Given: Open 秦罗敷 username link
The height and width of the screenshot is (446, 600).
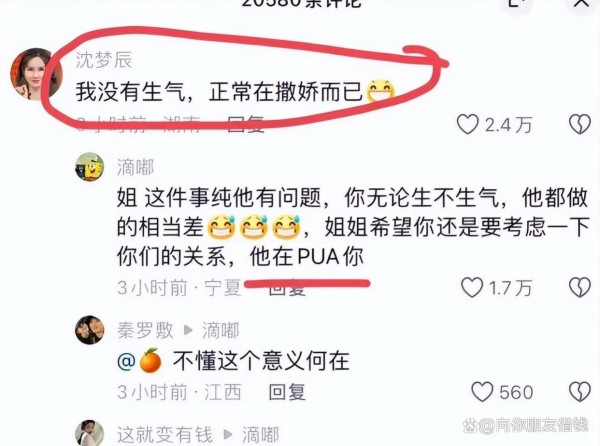Looking at the screenshot, I should [x=145, y=330].
